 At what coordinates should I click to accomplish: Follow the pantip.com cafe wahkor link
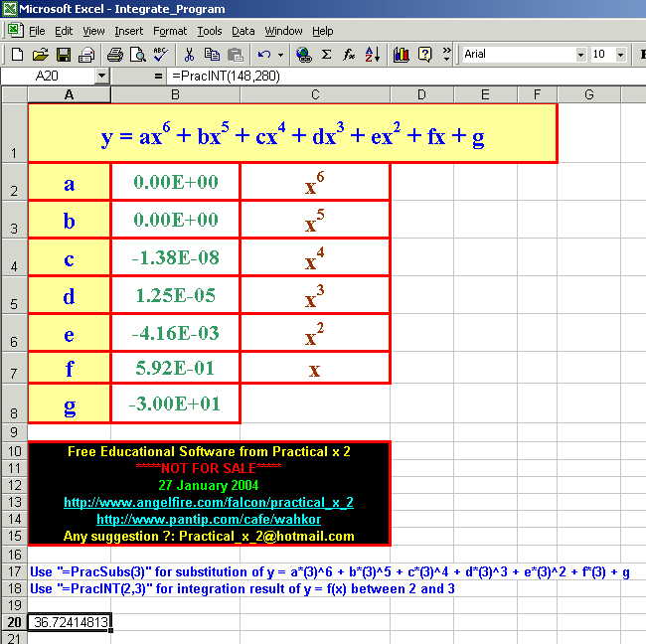point(208,519)
